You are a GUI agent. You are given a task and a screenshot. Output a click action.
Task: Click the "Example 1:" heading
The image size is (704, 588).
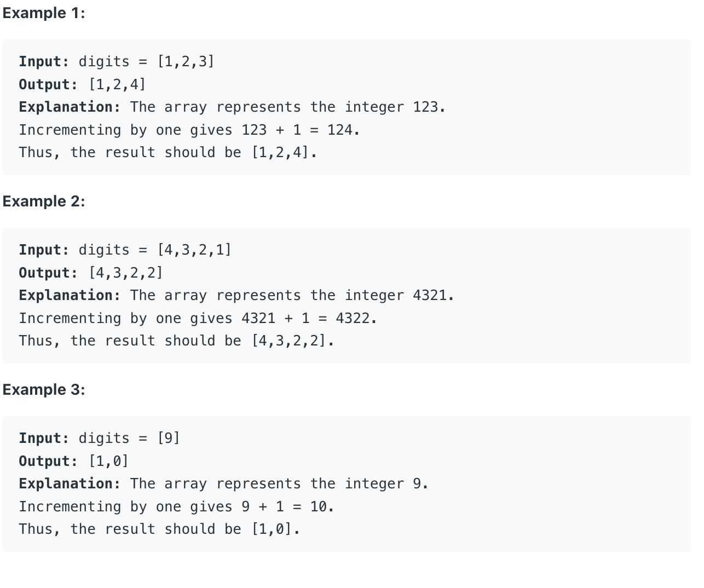(44, 13)
